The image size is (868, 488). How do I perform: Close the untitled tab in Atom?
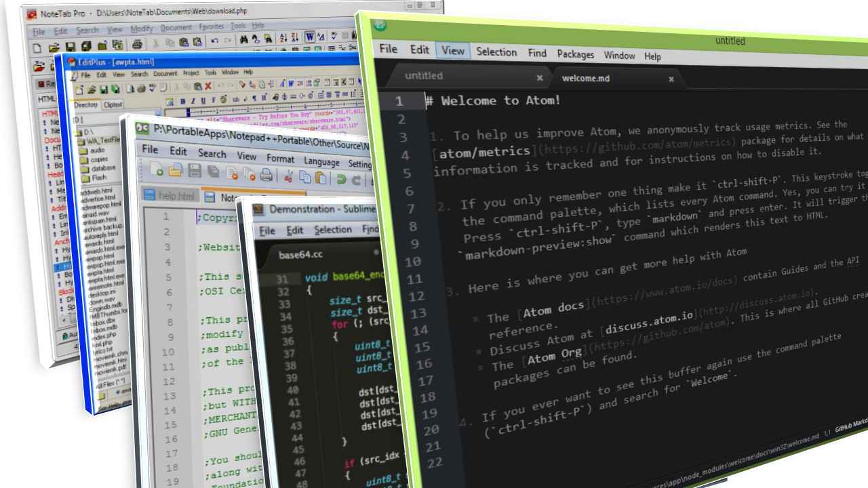point(540,77)
